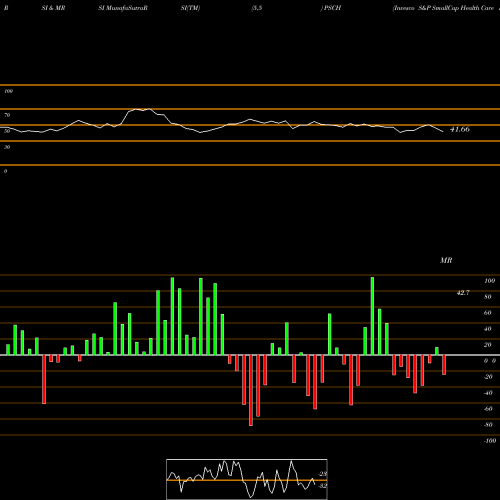Click the -20 label on MR axis

pos(488,377)
